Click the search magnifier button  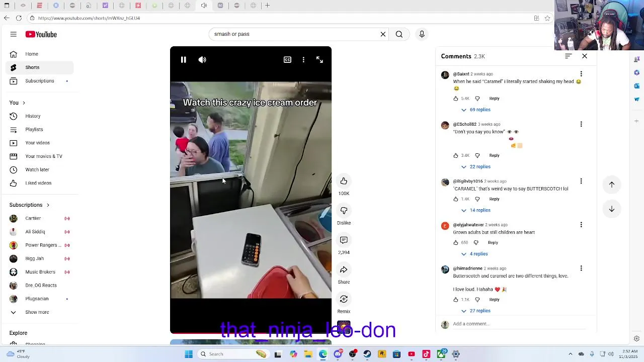399,34
